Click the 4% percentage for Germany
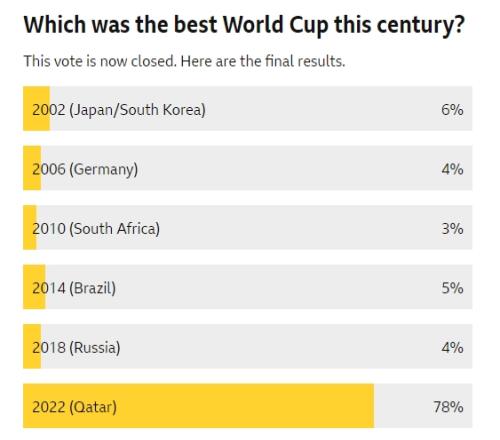 (x=452, y=169)
